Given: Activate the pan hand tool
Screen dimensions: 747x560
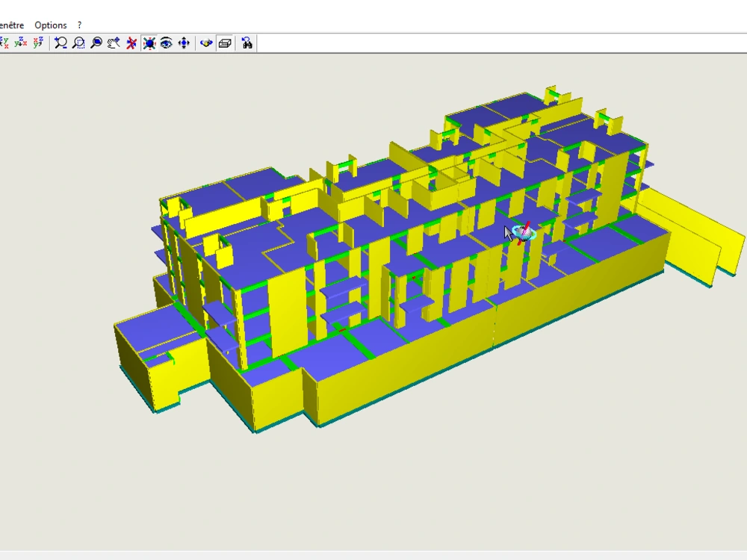Looking at the screenshot, I should click(x=112, y=43).
